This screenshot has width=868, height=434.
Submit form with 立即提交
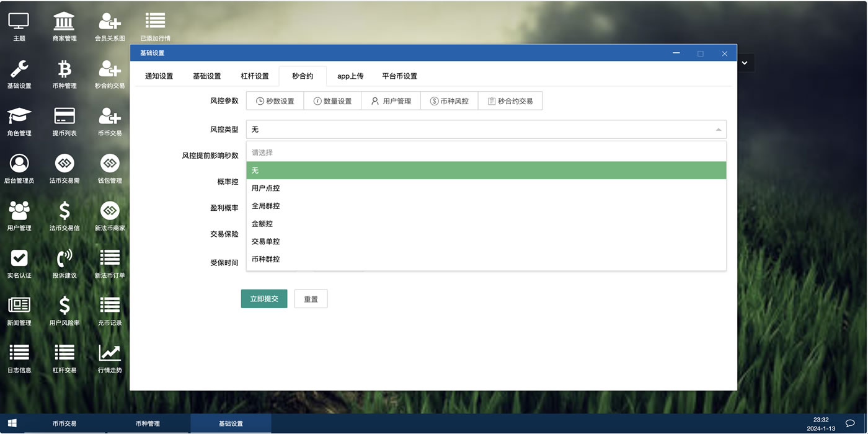[x=264, y=299]
